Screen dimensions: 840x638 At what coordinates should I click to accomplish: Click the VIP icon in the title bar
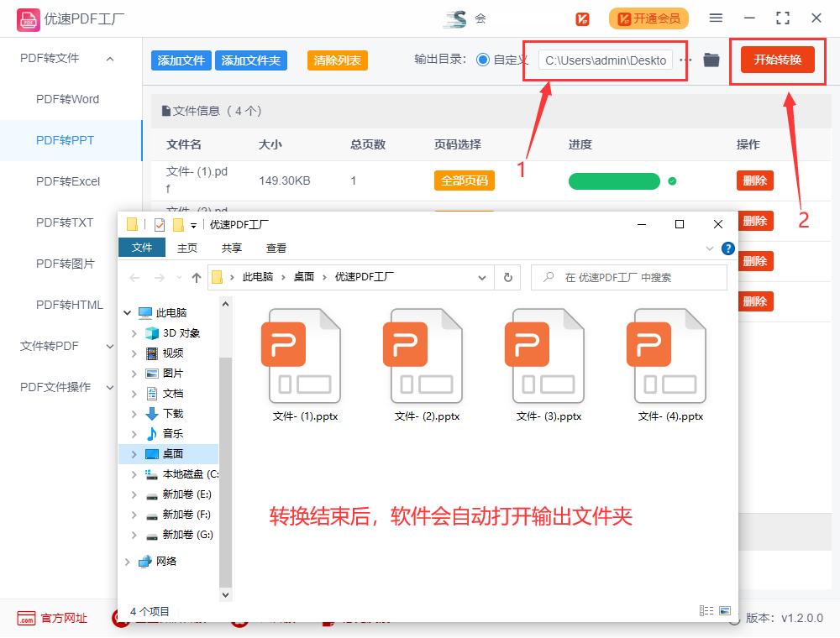click(582, 18)
